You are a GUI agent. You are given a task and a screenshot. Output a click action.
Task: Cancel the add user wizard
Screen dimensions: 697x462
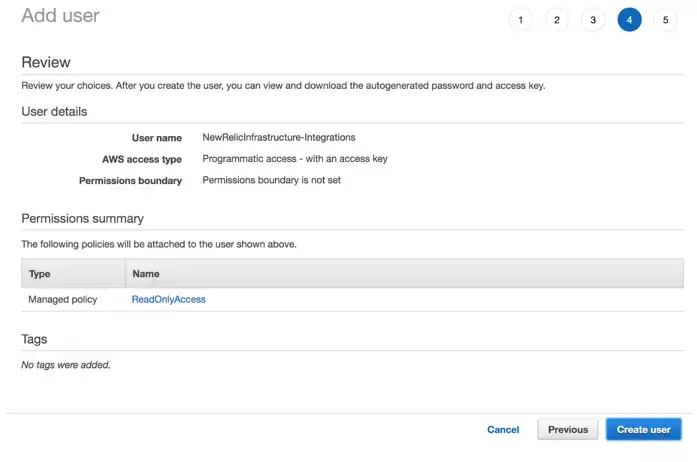coord(503,429)
